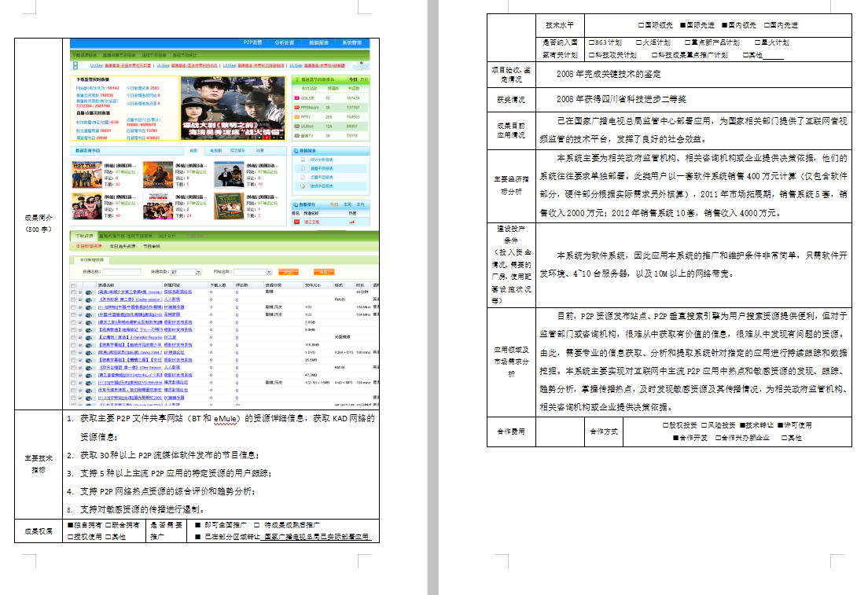Check the 国际领先 checkbox

[x=641, y=26]
